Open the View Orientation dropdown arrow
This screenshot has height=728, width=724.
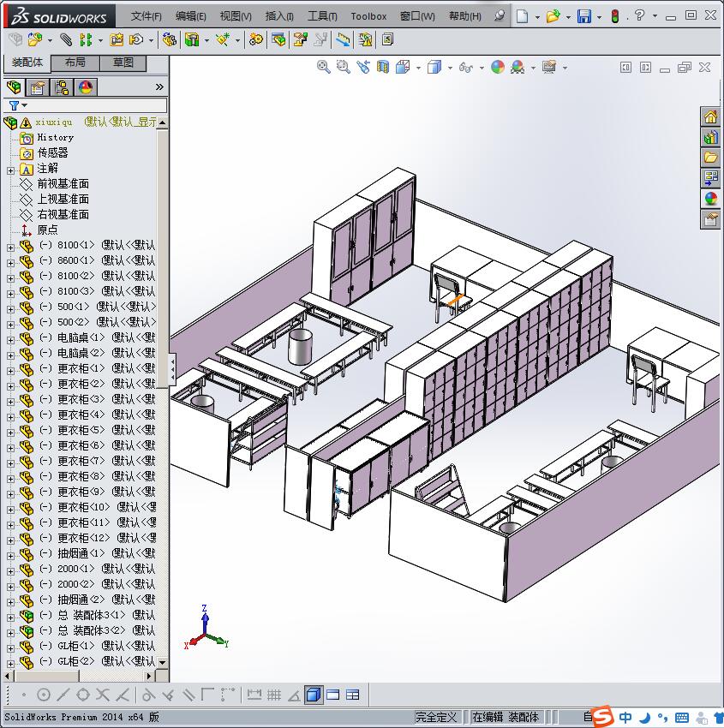418,68
